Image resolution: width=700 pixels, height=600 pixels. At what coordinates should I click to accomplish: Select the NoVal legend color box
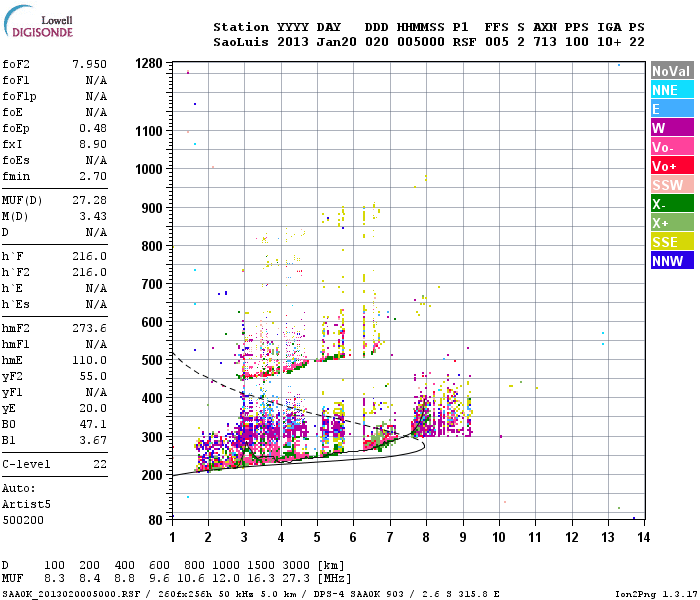[672, 71]
